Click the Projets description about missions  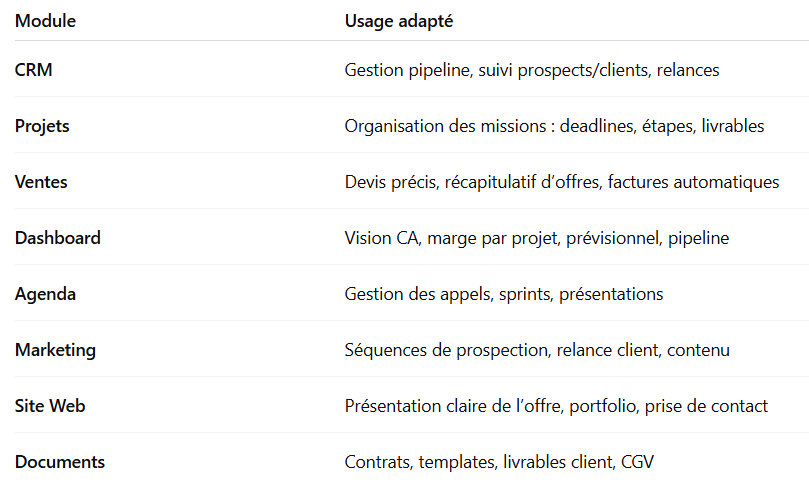tap(554, 126)
